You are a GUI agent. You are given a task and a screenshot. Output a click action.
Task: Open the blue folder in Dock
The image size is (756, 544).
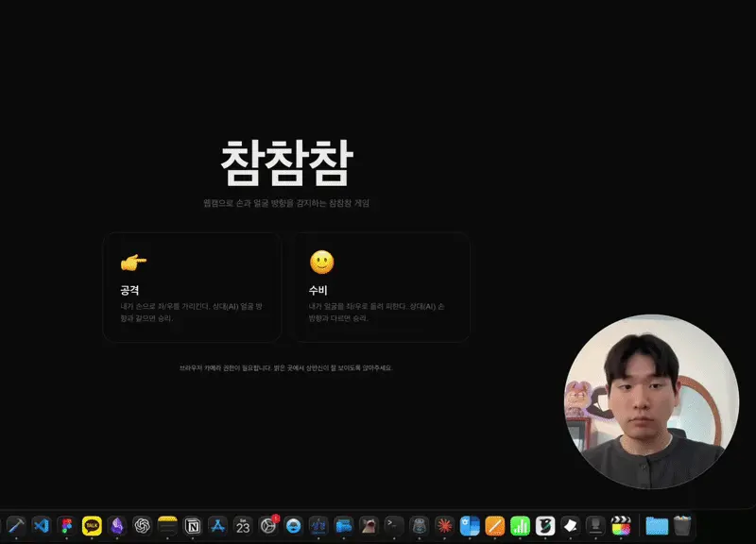pos(657,526)
